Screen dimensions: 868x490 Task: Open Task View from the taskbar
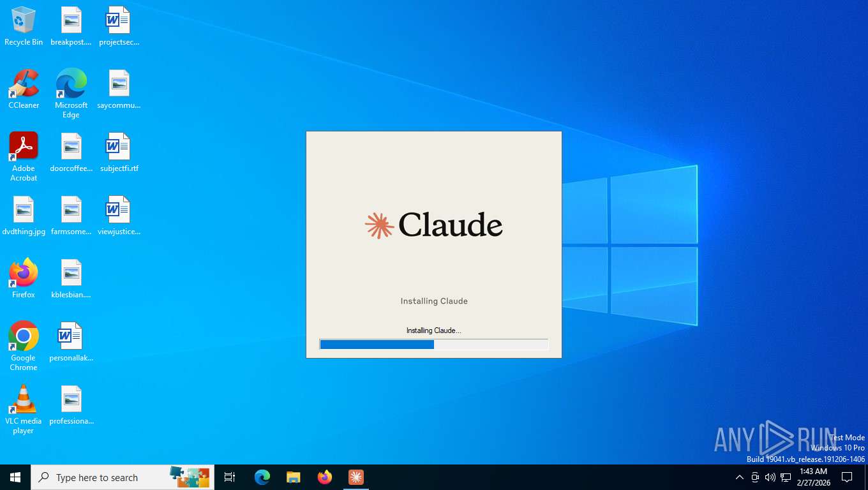pos(230,477)
